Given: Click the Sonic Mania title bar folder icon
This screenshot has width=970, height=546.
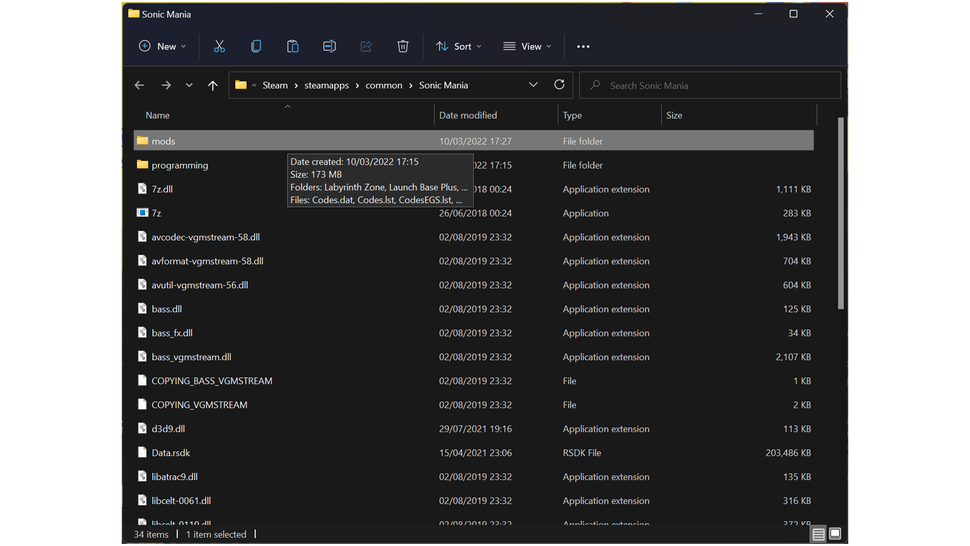Looking at the screenshot, I should pos(134,13).
